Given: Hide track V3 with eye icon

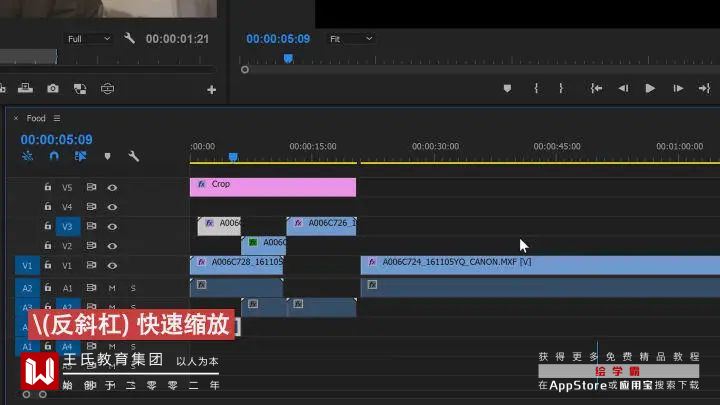Looking at the screenshot, I should pyautogui.click(x=112, y=226).
